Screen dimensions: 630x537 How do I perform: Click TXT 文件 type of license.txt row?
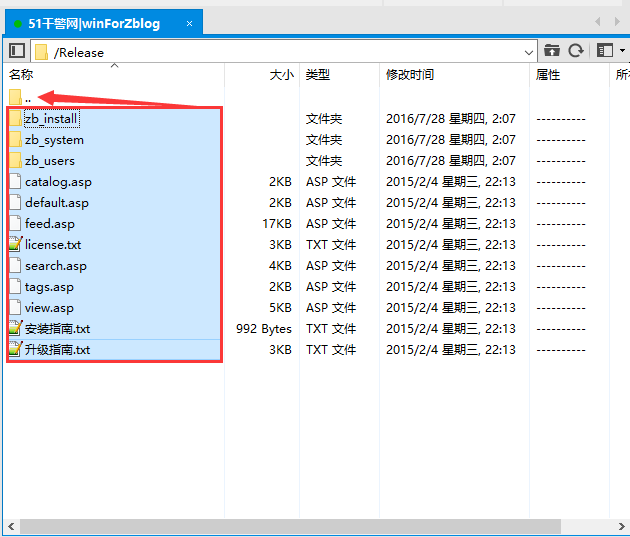331,245
